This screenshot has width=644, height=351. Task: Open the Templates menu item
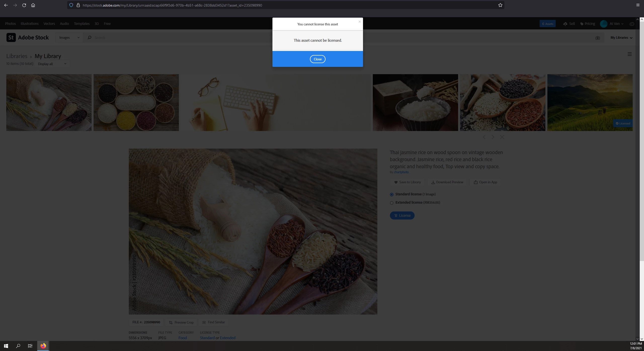coord(82,24)
